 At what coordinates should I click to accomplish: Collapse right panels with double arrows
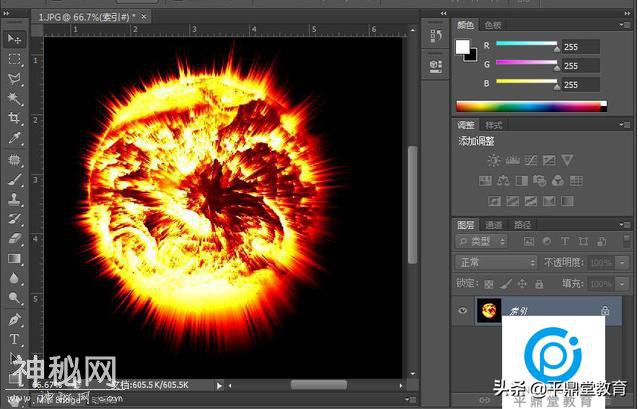click(x=627, y=13)
